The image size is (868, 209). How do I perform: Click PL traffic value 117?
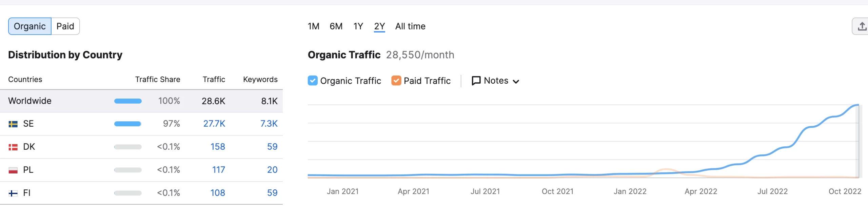click(x=219, y=170)
